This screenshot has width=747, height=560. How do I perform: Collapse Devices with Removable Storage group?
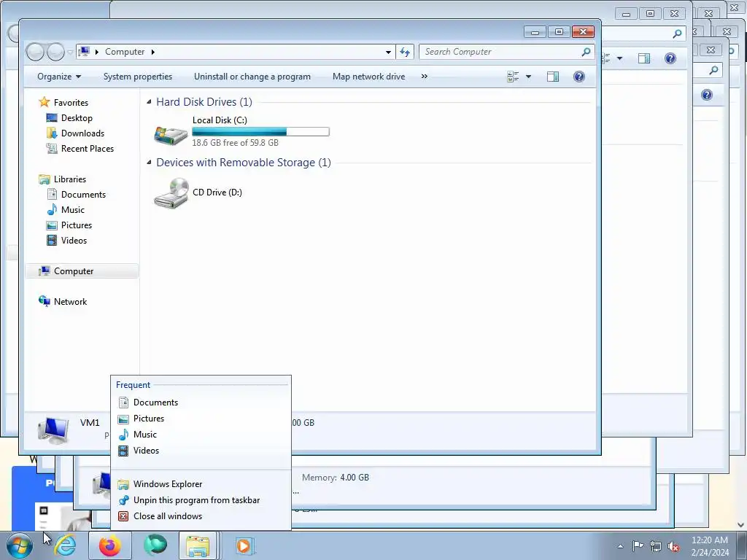149,163
